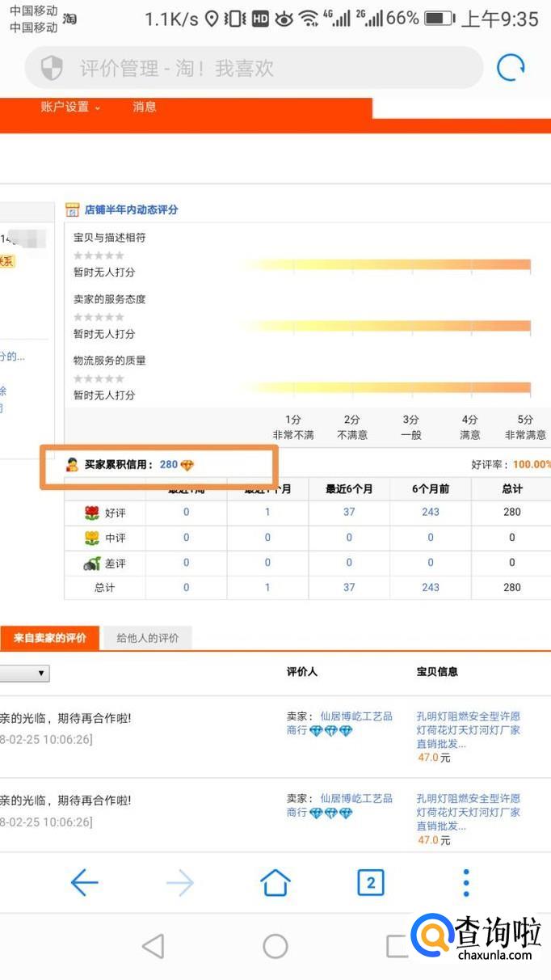Click the 卖家累积信用 person icon
The height and width of the screenshot is (980, 551).
point(73,465)
